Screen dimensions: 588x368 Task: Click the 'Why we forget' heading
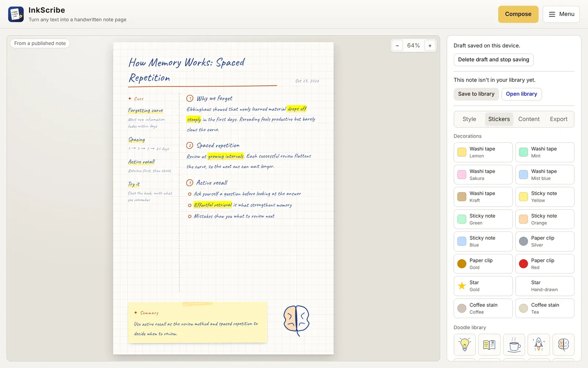pos(215,98)
